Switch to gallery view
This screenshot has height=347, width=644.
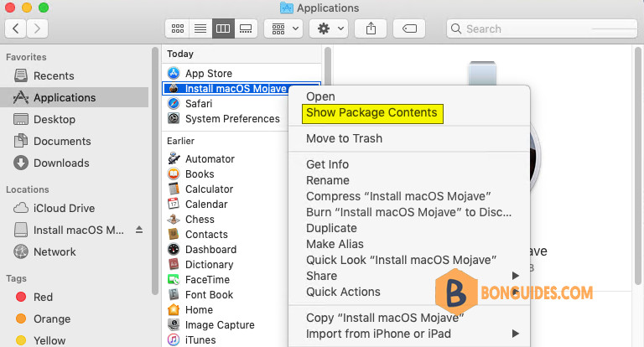[246, 28]
